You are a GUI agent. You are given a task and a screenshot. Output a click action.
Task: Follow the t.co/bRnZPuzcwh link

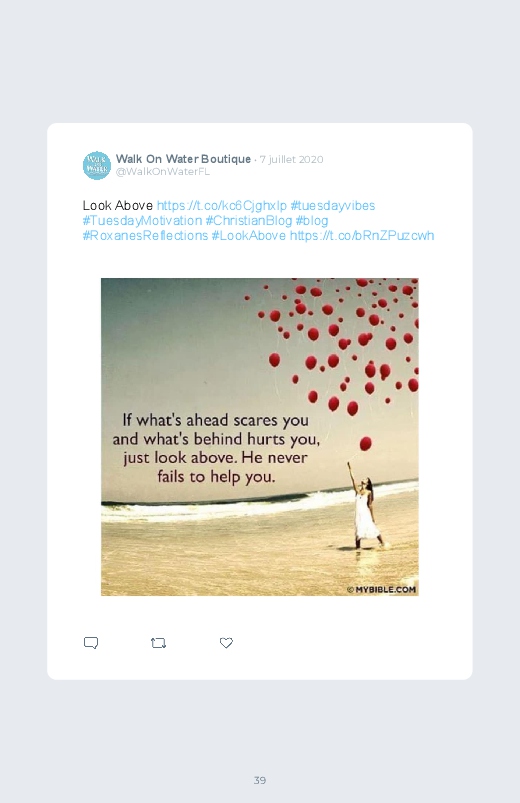(x=362, y=236)
